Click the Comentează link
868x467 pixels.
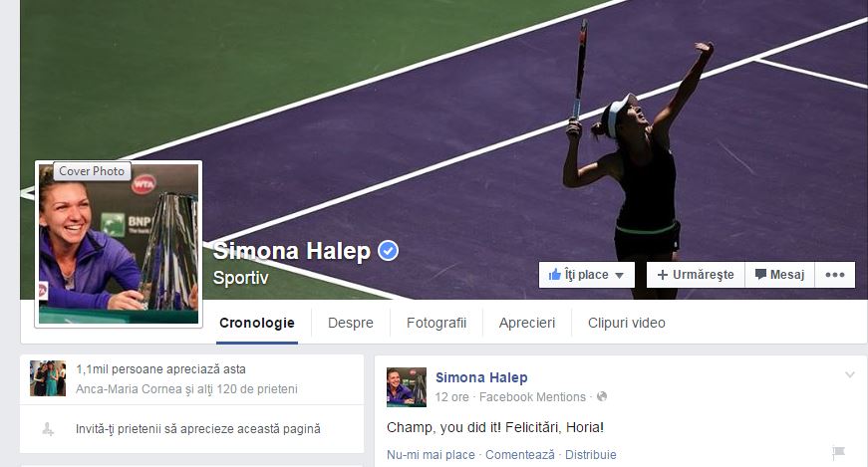click(520, 455)
